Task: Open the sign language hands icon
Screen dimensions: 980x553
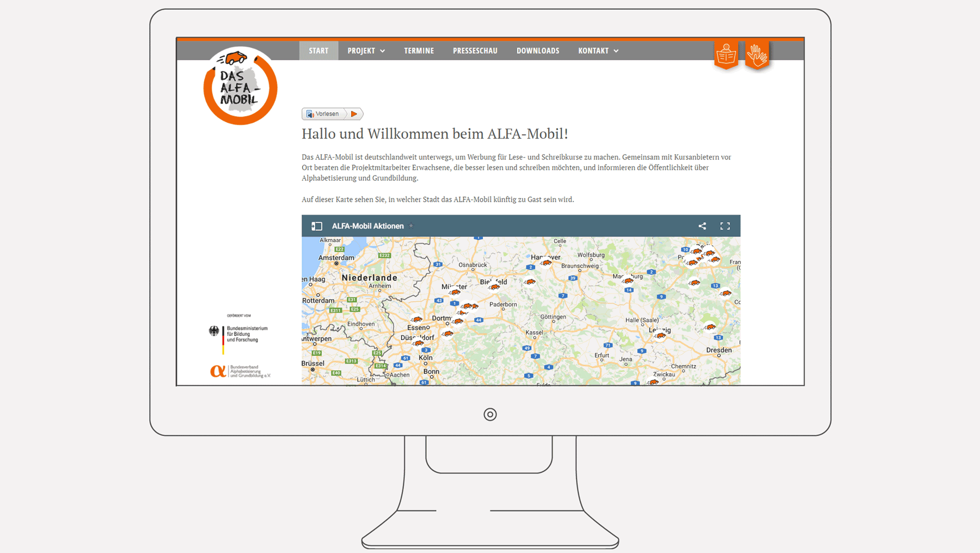Action: (757, 55)
